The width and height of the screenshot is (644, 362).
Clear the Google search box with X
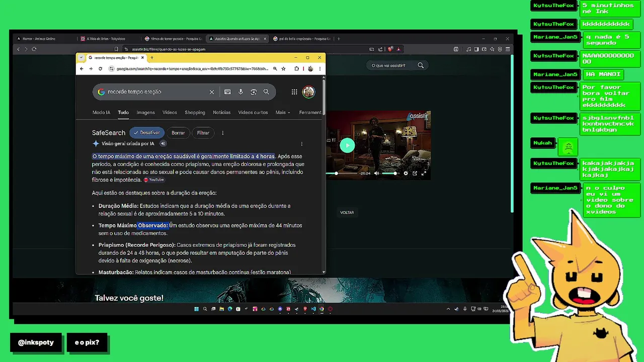tap(212, 92)
